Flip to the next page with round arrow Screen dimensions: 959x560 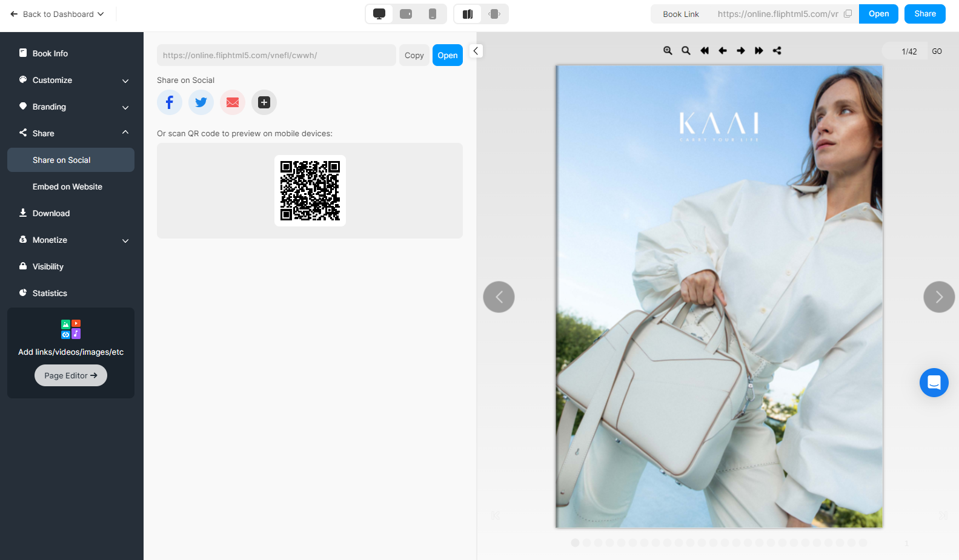click(939, 297)
